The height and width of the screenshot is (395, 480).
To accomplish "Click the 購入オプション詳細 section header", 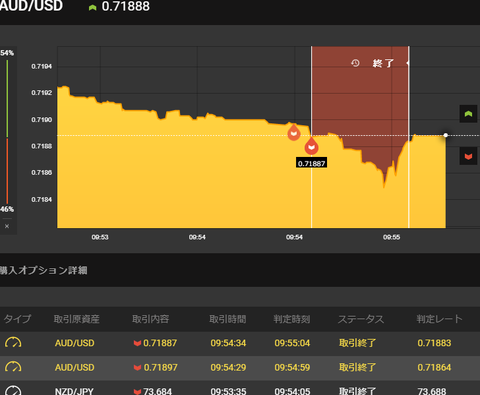I will tap(43, 270).
